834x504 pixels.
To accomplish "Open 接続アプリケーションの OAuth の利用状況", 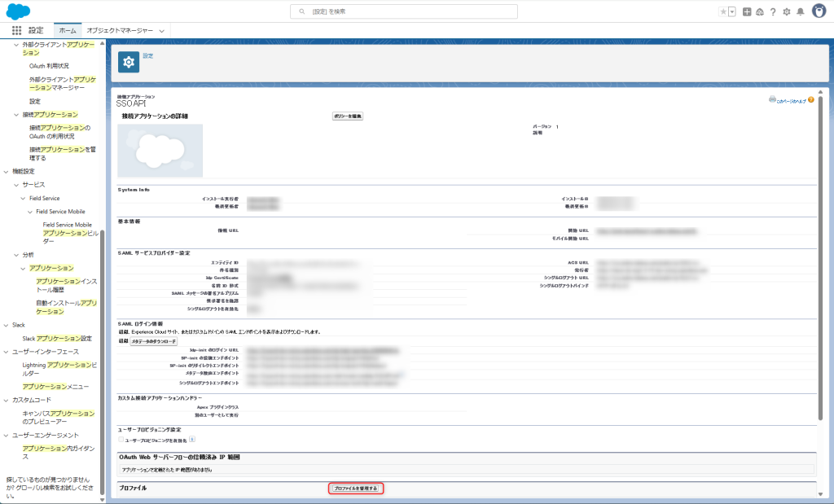I will (x=59, y=132).
